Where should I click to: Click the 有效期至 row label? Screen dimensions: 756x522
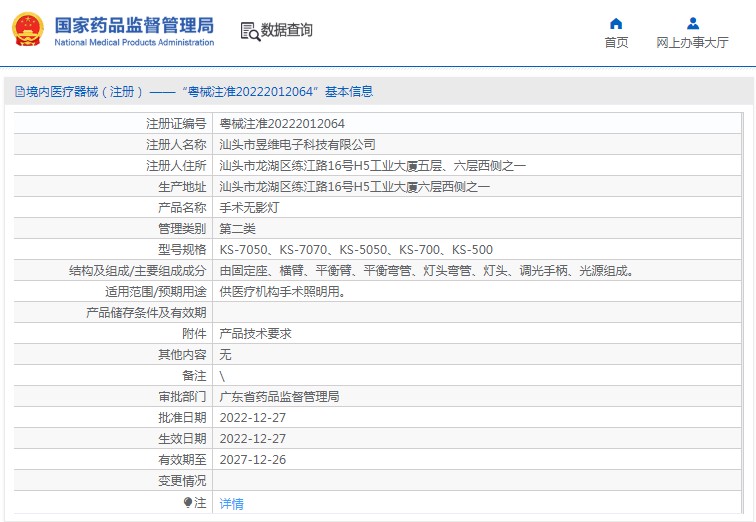[x=182, y=460]
